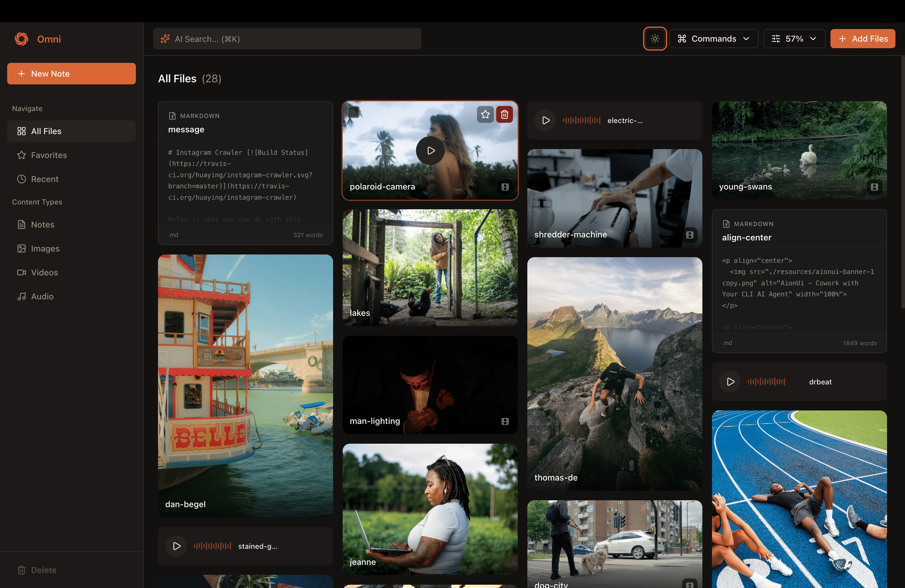Click the film icon on young-swans
Viewport: 905px width, 588px height.
pyautogui.click(x=874, y=187)
